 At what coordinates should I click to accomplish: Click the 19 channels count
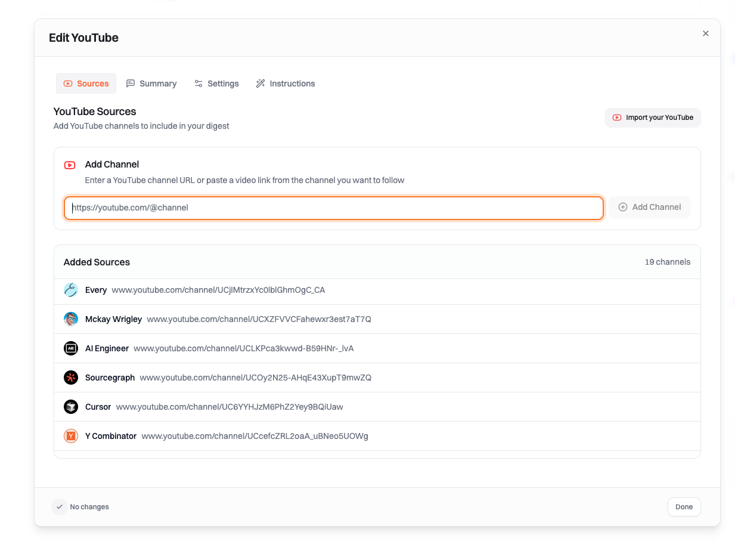pyautogui.click(x=668, y=262)
